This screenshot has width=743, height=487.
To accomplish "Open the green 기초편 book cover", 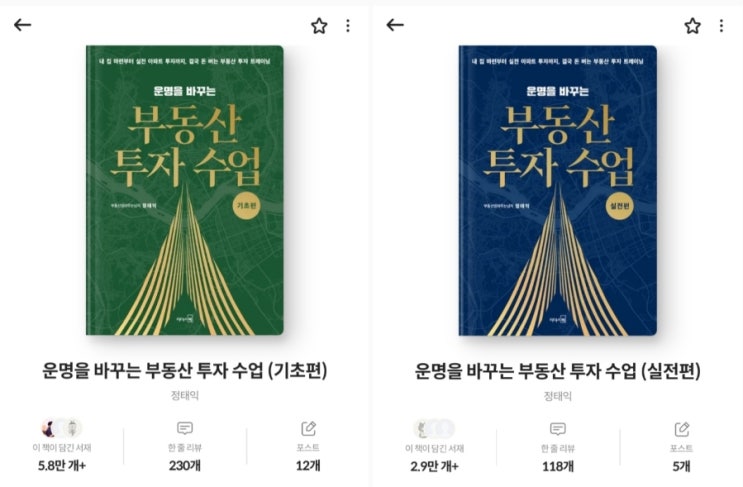I will (185, 190).
